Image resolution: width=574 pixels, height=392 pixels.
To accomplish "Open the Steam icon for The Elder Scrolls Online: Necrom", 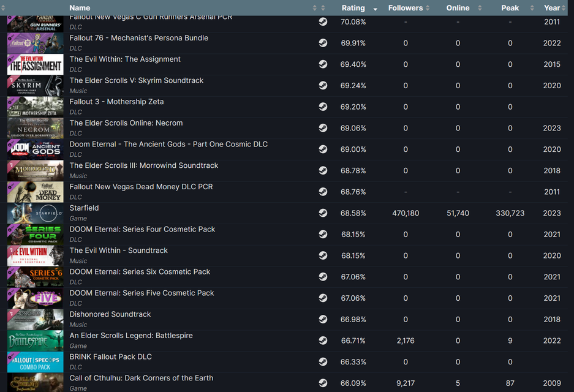I will (323, 128).
